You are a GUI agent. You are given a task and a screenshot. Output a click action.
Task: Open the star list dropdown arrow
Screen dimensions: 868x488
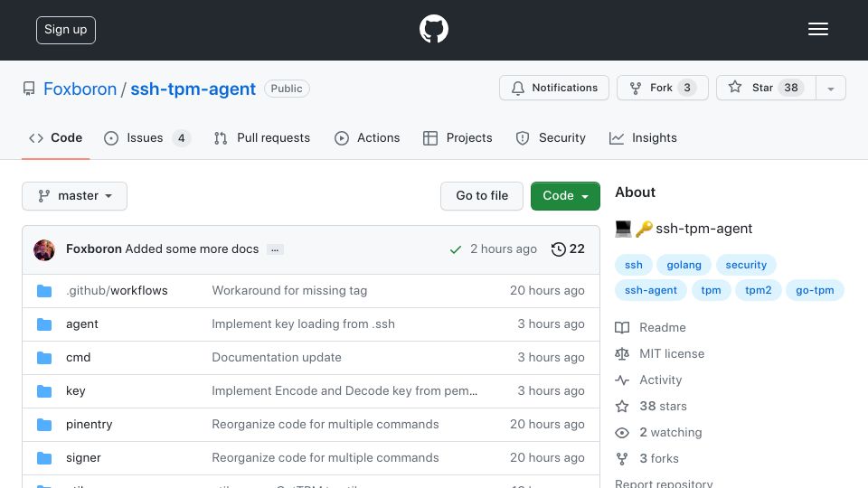830,88
